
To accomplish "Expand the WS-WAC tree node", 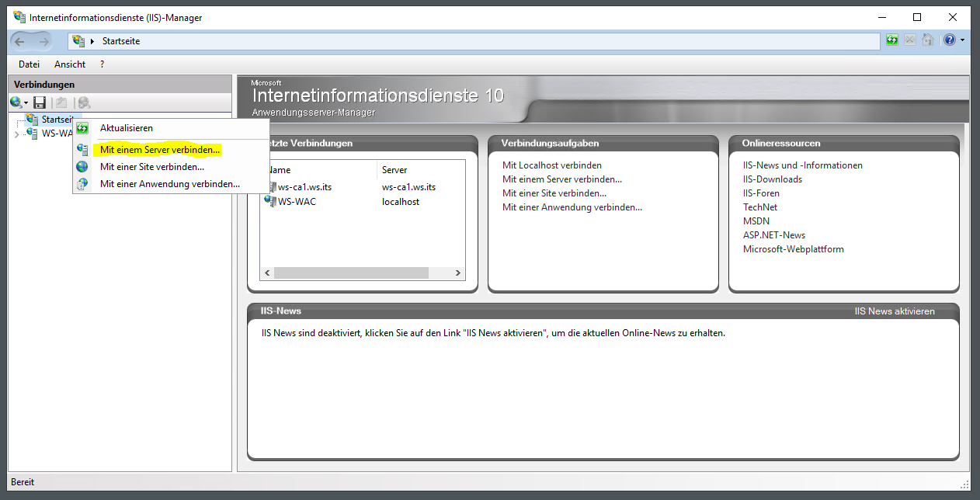I will coord(17,134).
